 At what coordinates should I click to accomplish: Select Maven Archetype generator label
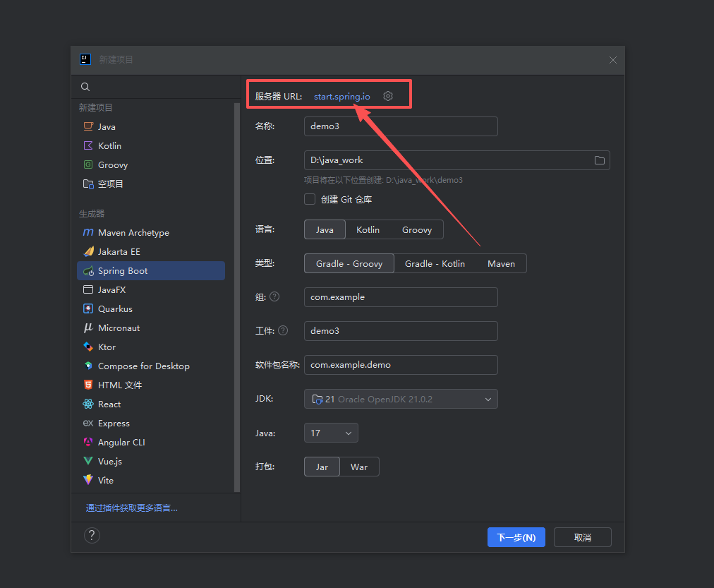point(133,233)
